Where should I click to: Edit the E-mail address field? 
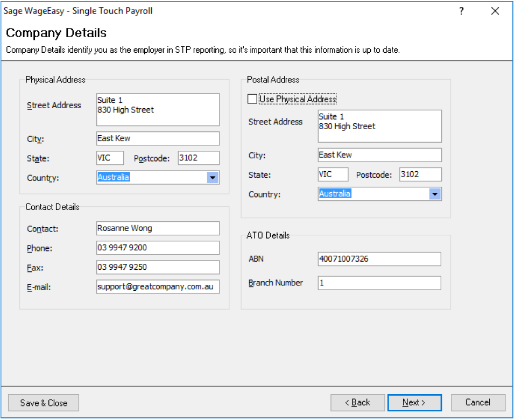point(158,286)
